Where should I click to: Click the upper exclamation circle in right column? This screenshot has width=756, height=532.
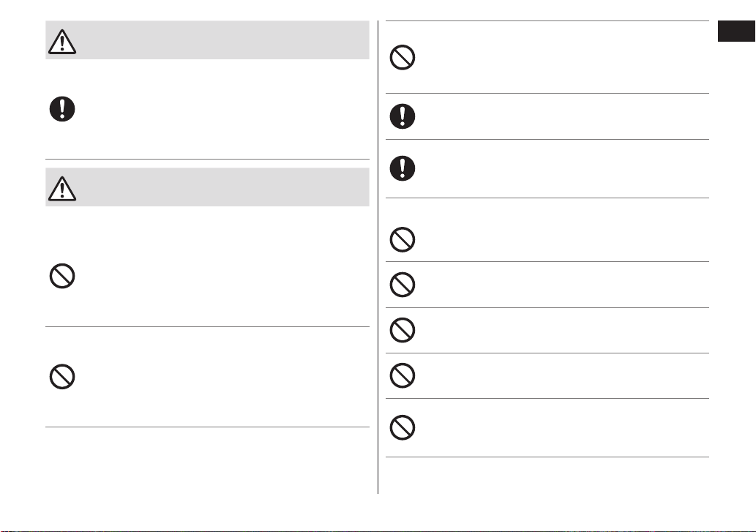click(403, 116)
